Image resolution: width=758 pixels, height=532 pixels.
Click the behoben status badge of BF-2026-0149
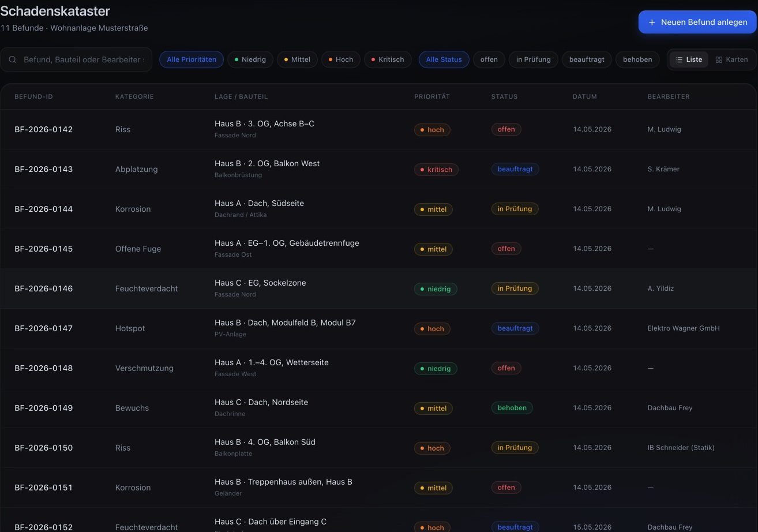coord(512,408)
